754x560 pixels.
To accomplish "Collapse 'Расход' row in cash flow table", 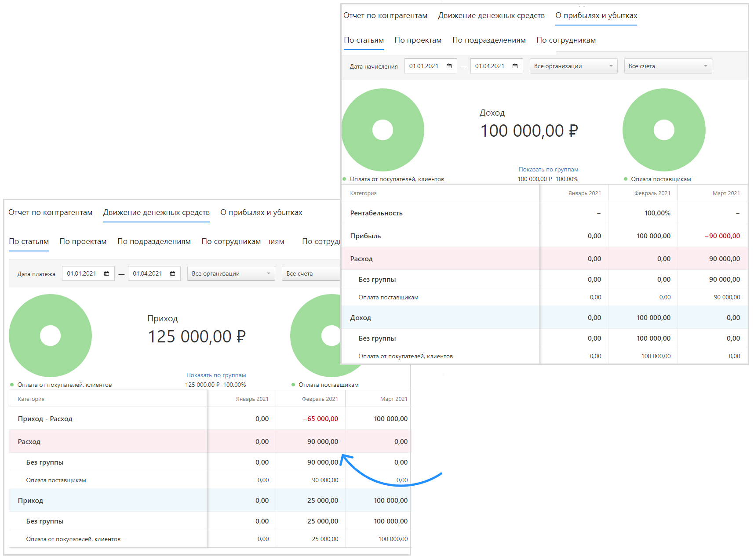I will coord(210,441).
